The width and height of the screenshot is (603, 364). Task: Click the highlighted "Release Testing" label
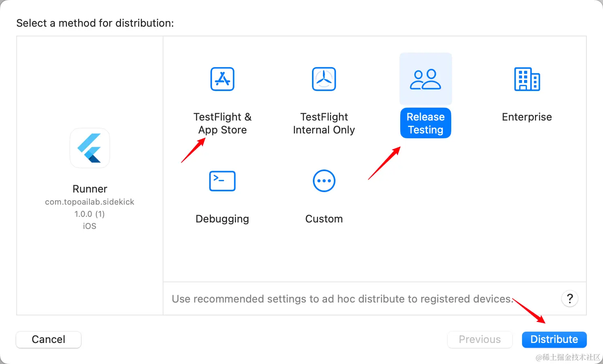(425, 123)
